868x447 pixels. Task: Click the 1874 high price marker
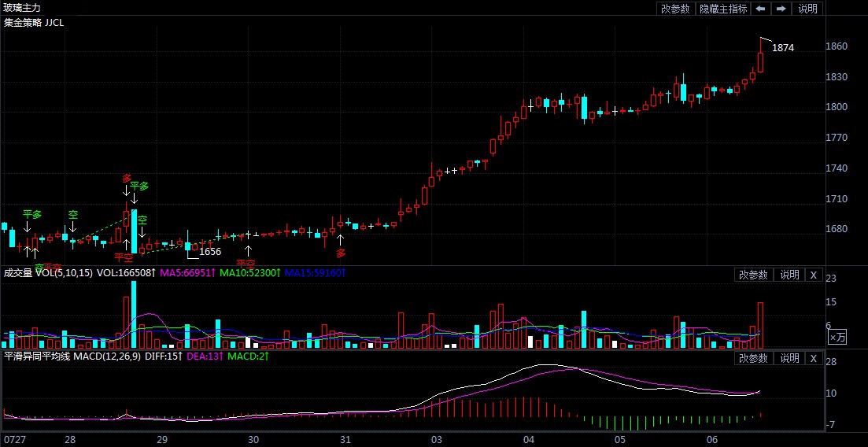click(782, 48)
